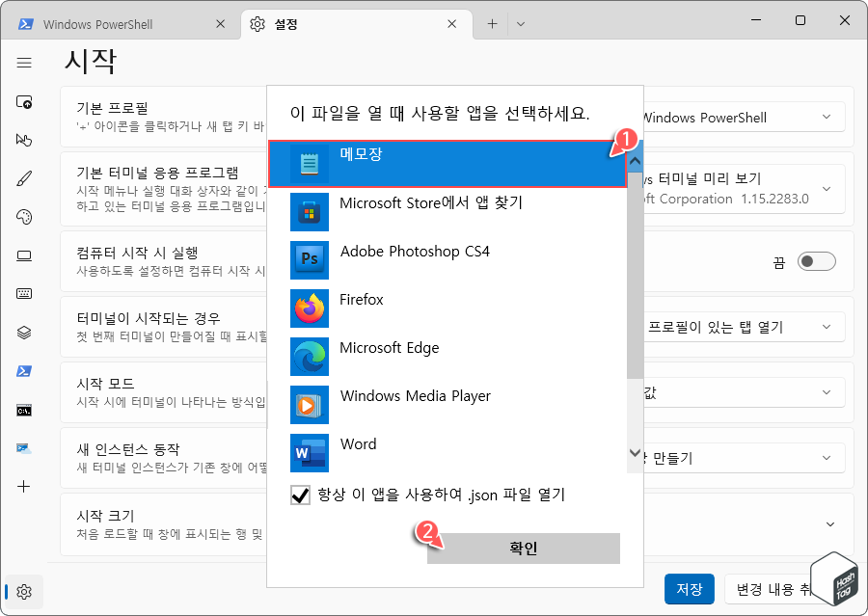Open the Interaction settings pointer icon

click(x=24, y=140)
